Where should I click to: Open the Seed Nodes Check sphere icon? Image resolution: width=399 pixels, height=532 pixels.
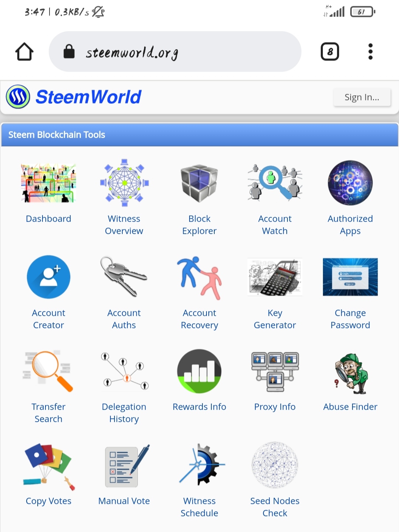click(x=275, y=465)
